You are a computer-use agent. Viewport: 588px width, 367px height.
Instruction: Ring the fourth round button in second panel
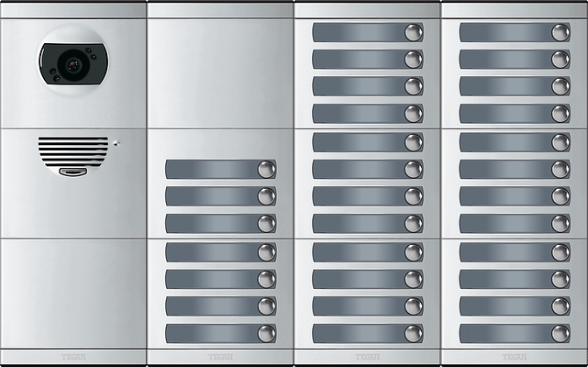tap(267, 252)
